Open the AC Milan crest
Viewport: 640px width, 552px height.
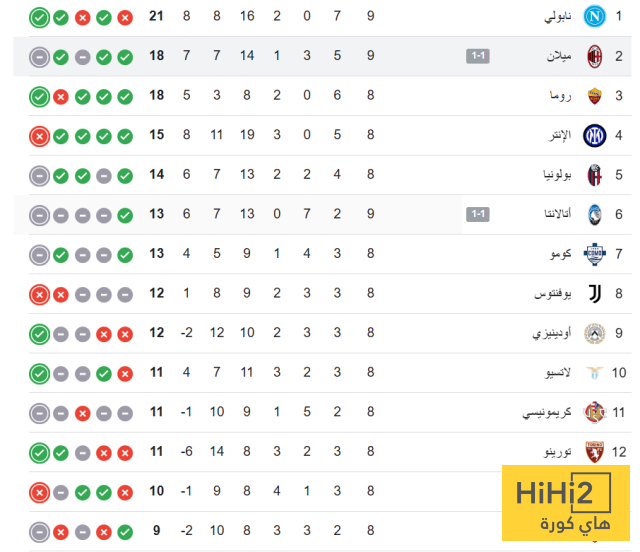(595, 56)
